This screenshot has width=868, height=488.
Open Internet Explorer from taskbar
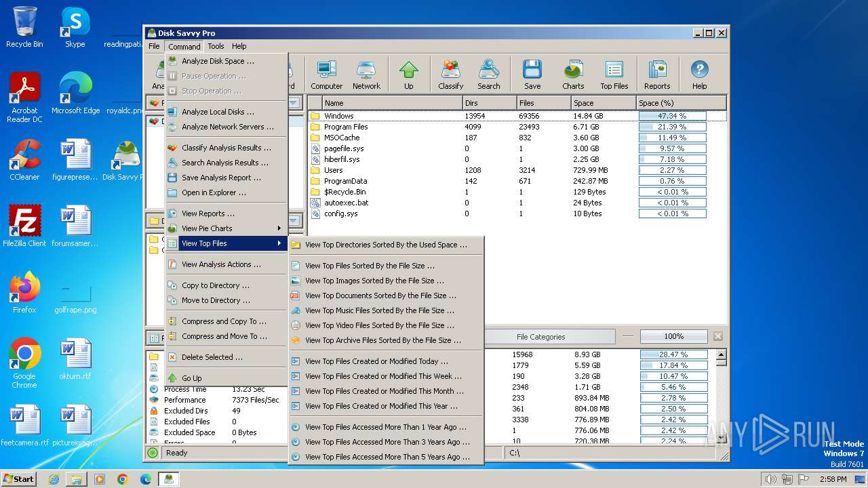point(54,479)
